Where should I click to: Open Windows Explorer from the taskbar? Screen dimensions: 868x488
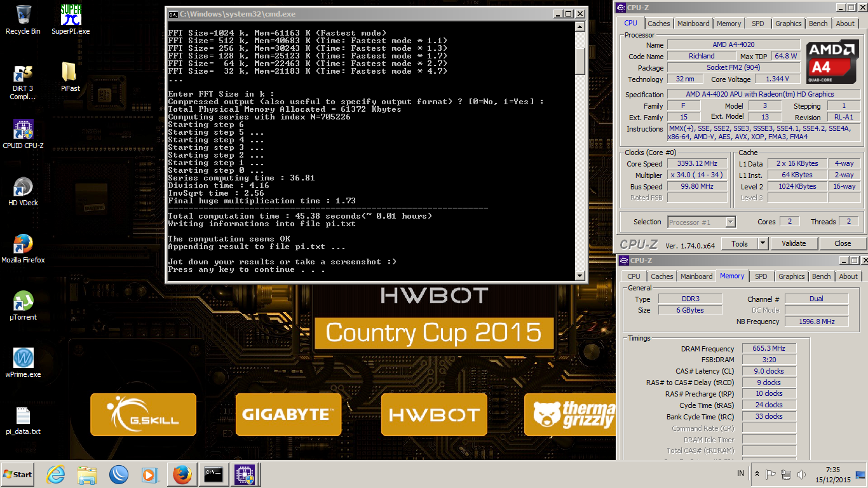tap(87, 475)
